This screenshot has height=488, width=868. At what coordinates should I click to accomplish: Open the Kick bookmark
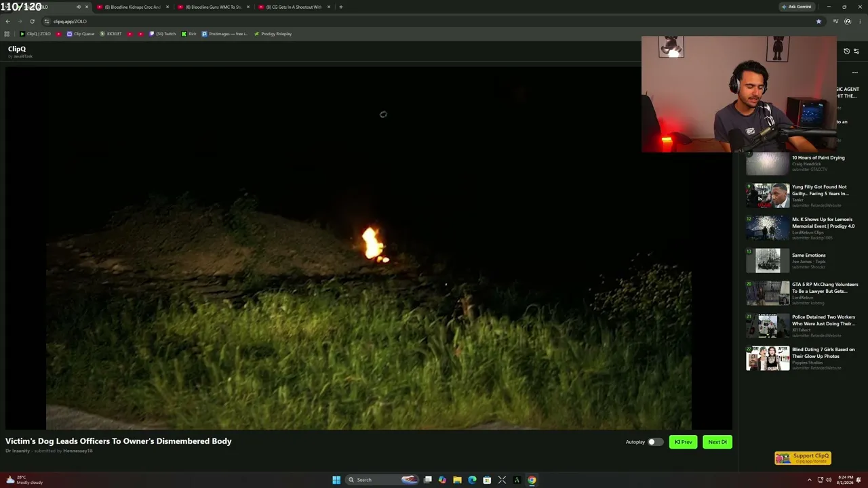tap(189, 34)
